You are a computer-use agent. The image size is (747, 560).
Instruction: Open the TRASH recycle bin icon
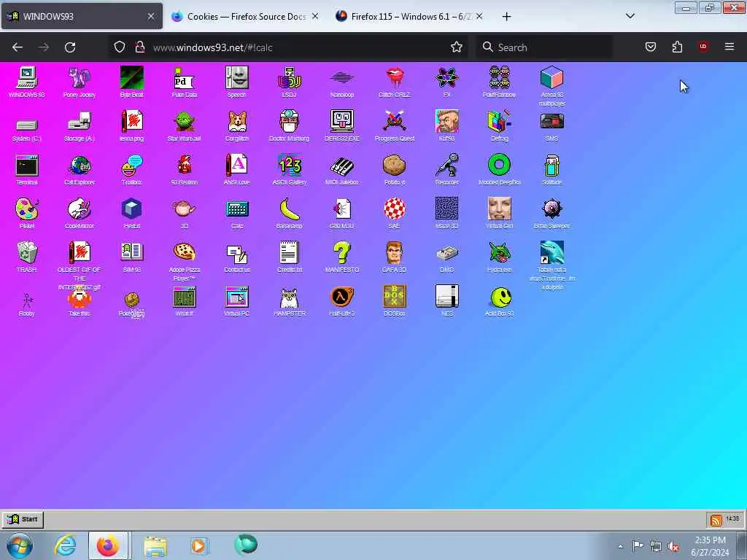[x=27, y=252]
